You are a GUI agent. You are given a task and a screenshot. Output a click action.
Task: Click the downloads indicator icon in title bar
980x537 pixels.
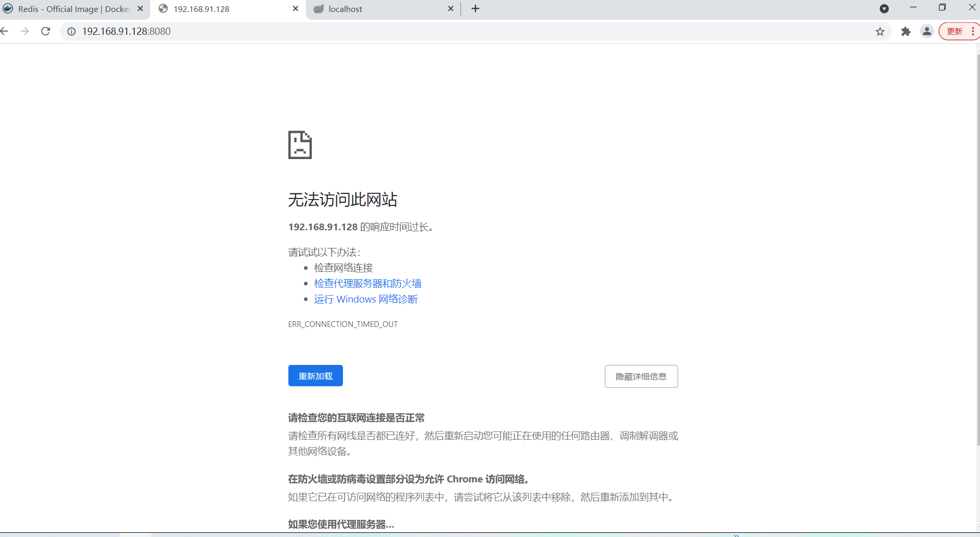click(x=884, y=8)
